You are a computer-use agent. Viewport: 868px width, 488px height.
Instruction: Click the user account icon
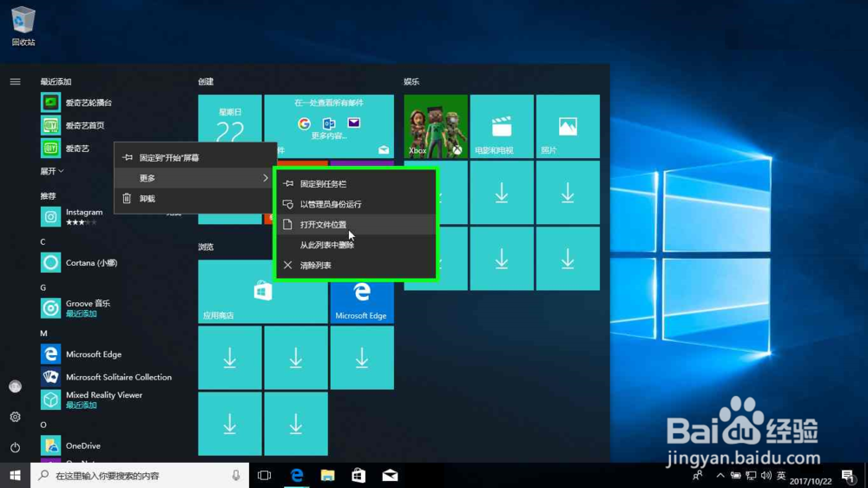[15, 386]
